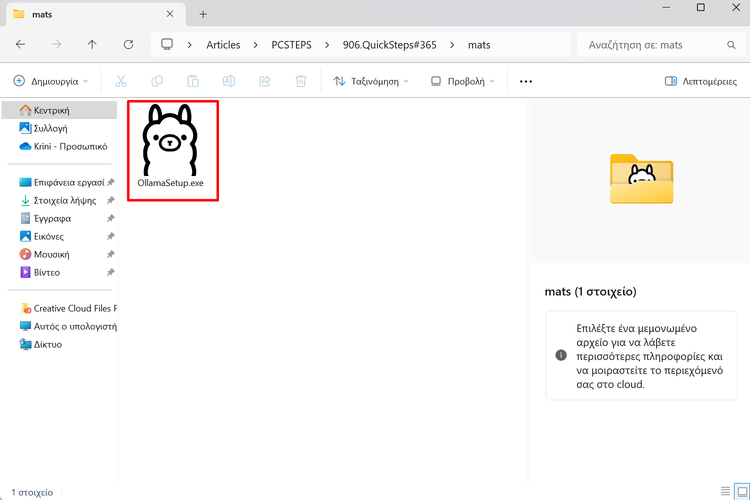Open the Δημιουργία dropdown
Image resolution: width=750 pixels, height=500 pixels.
click(x=51, y=81)
